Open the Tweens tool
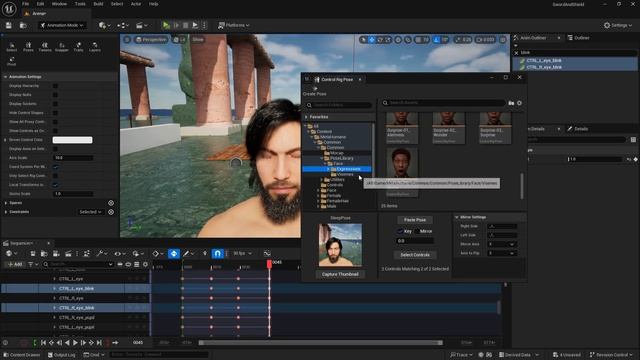640x360 pixels. click(45, 47)
